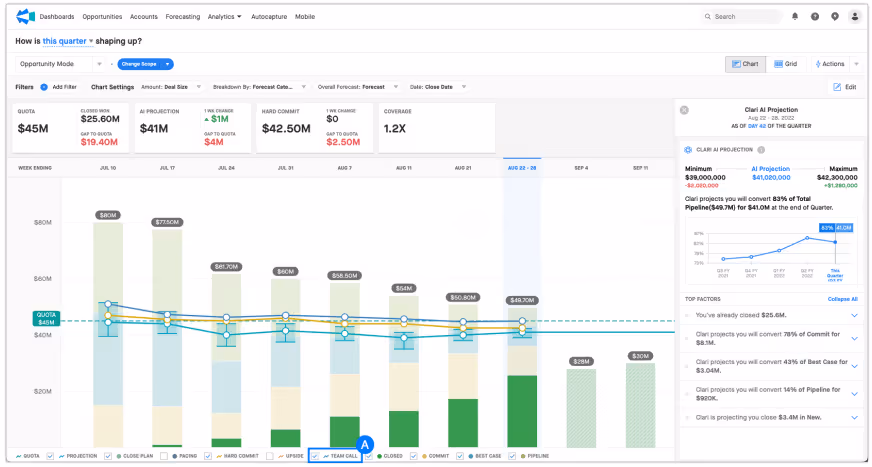The height and width of the screenshot is (467, 872).
Task: Click the Clari logo icon
Action: [x=26, y=17]
